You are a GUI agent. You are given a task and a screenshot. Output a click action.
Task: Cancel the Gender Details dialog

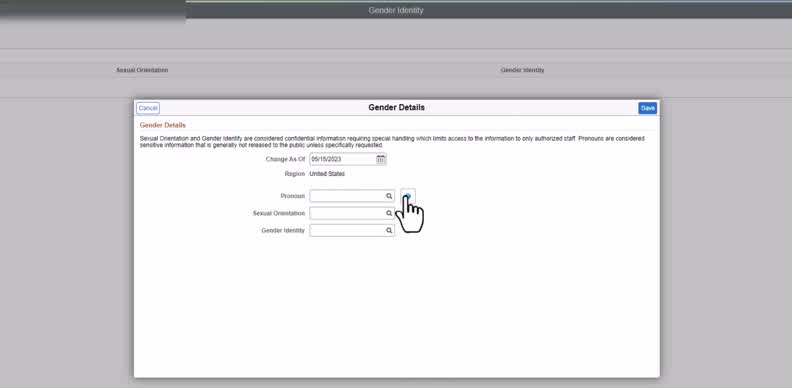pos(148,108)
